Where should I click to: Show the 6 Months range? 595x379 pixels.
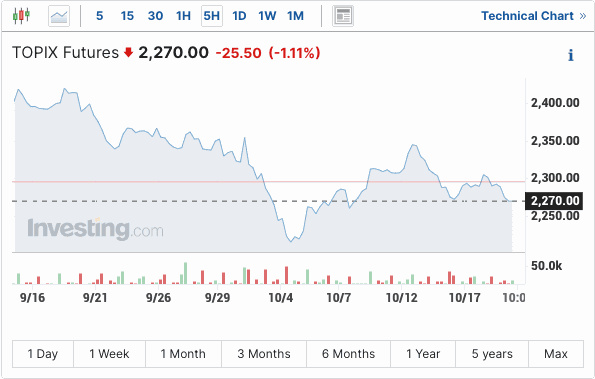[x=348, y=354]
